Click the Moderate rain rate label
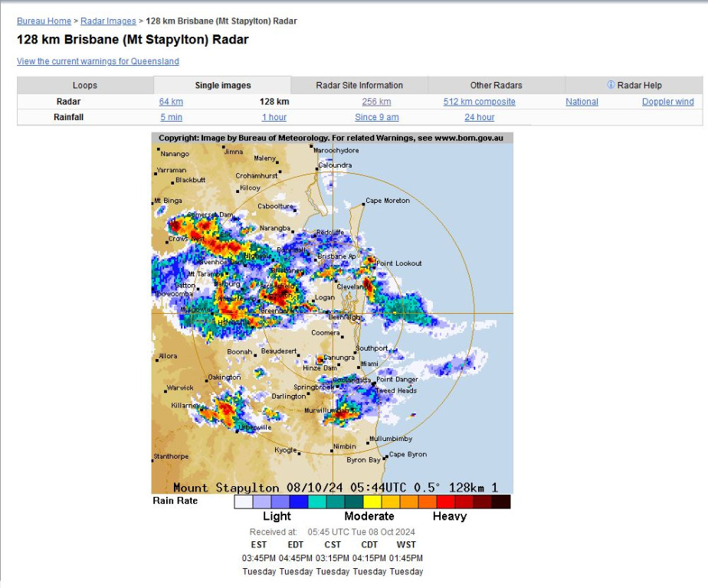The width and height of the screenshot is (708, 588). click(x=369, y=516)
